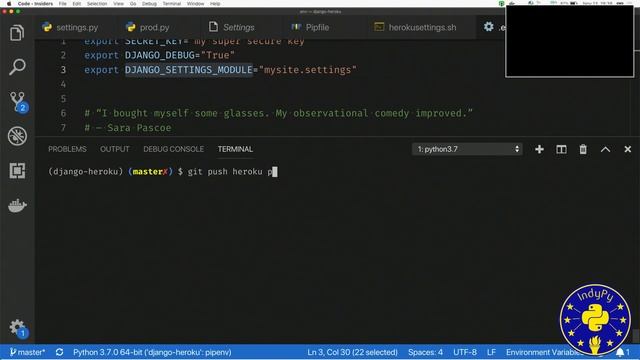Click line number 4 in gutter

(x=63, y=84)
